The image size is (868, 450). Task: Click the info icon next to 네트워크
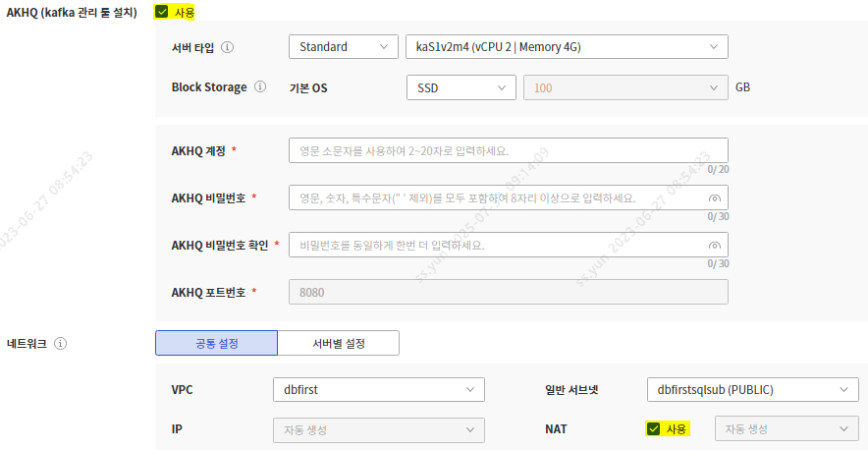(x=61, y=344)
